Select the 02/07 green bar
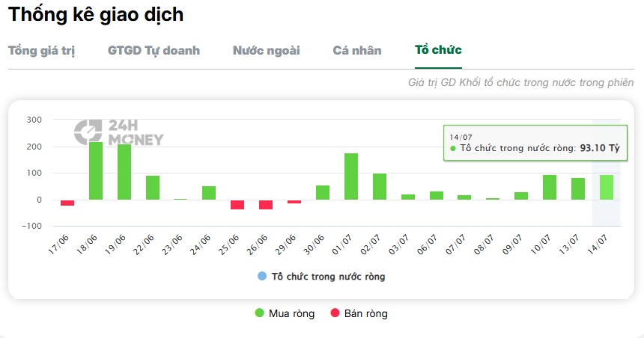 [380, 187]
